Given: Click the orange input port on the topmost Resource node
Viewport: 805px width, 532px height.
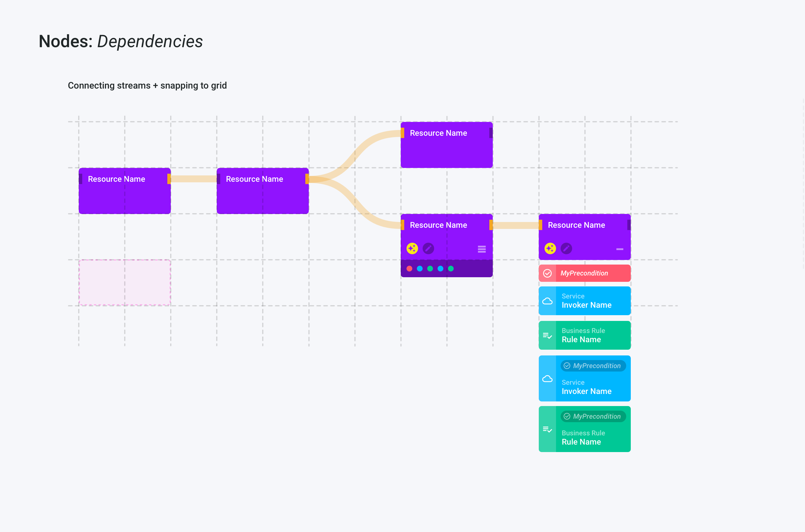Looking at the screenshot, I should click(x=403, y=133).
